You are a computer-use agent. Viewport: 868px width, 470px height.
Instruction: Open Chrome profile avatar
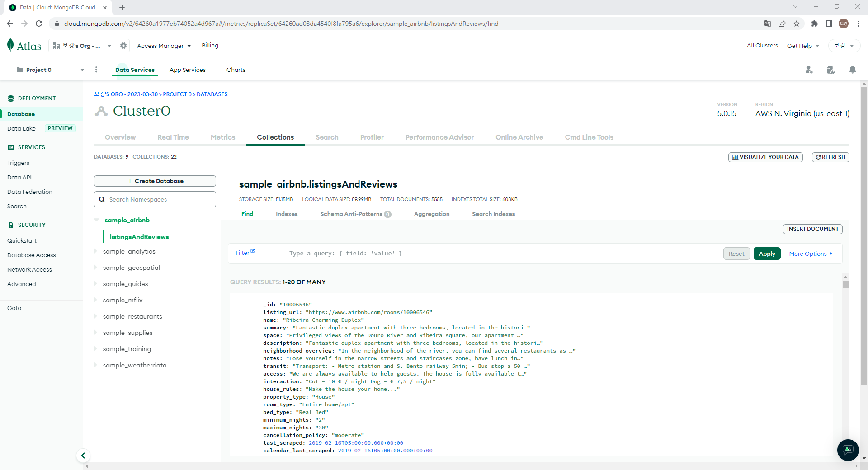[x=844, y=23]
